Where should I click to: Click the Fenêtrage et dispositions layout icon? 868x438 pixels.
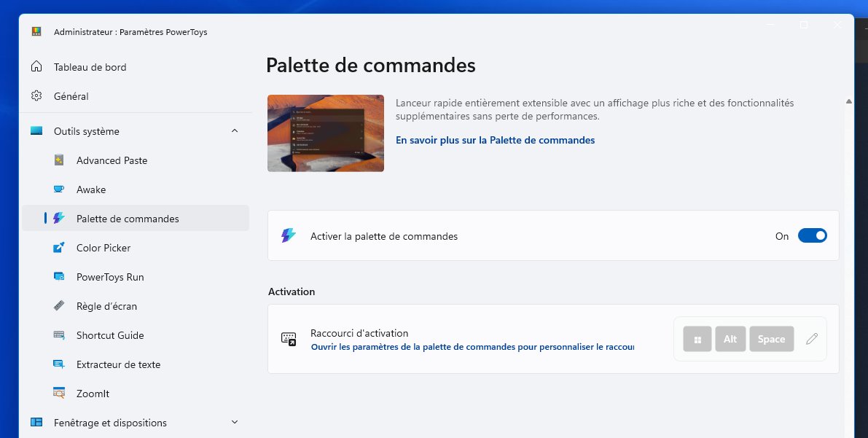pos(36,423)
